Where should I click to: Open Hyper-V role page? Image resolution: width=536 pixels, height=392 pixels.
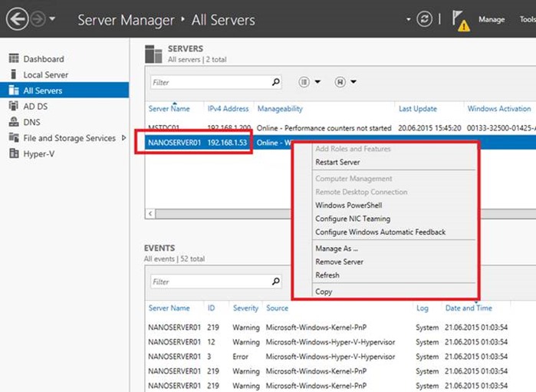point(39,154)
